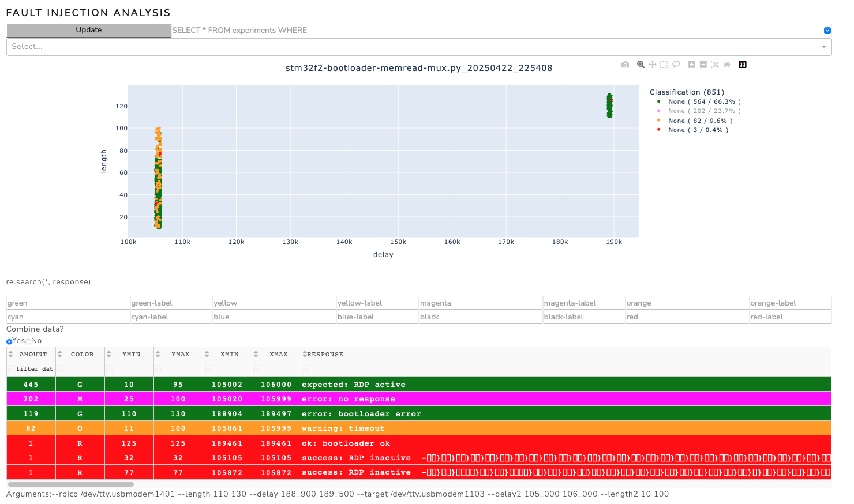This screenshot has height=504, width=854.
Task: Click the Zoom In plus icon
Action: pos(691,65)
